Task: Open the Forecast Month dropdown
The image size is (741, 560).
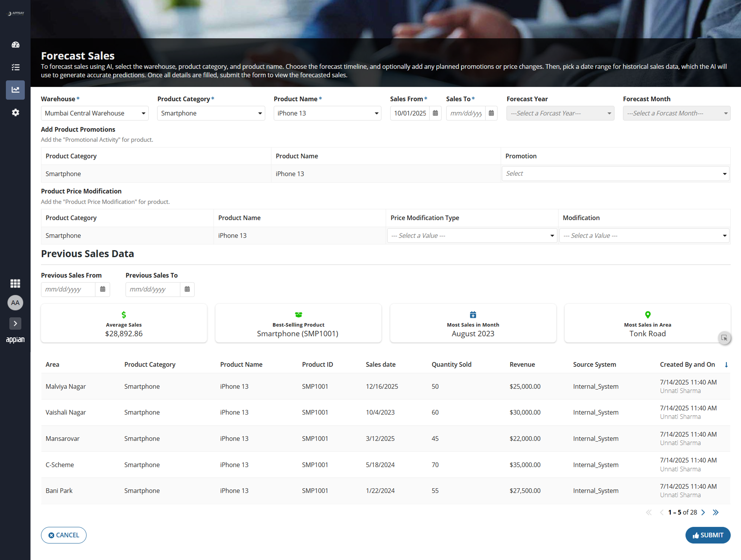Action: click(x=677, y=113)
